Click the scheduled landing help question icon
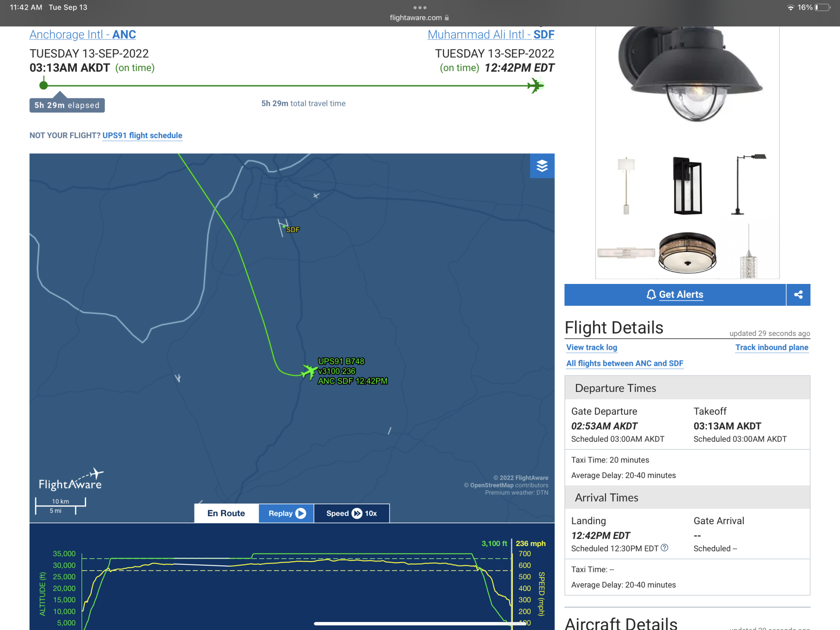This screenshot has width=840, height=630. click(x=664, y=548)
